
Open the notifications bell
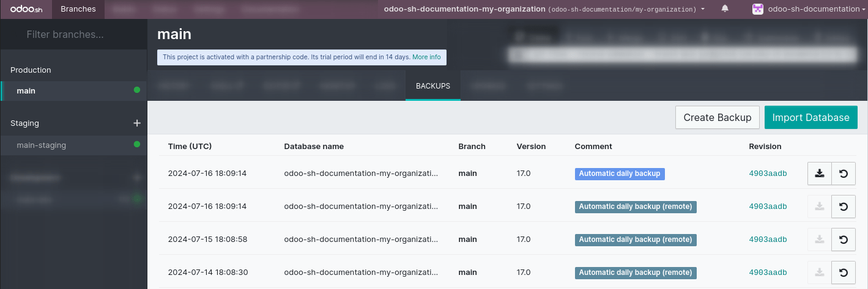click(x=725, y=9)
